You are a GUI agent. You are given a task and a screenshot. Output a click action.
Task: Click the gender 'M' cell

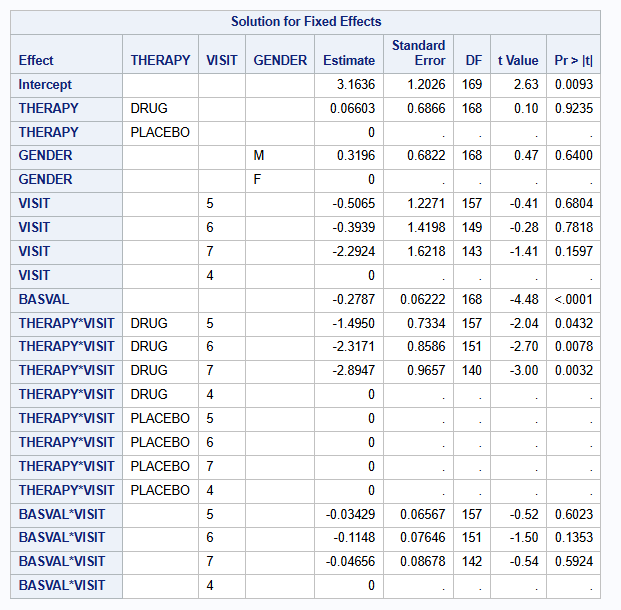click(x=258, y=156)
